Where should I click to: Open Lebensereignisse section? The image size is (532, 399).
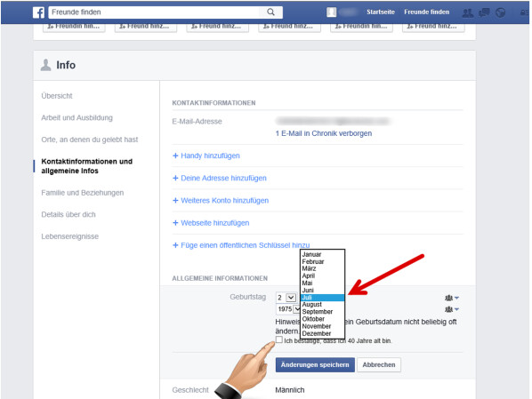coord(70,236)
